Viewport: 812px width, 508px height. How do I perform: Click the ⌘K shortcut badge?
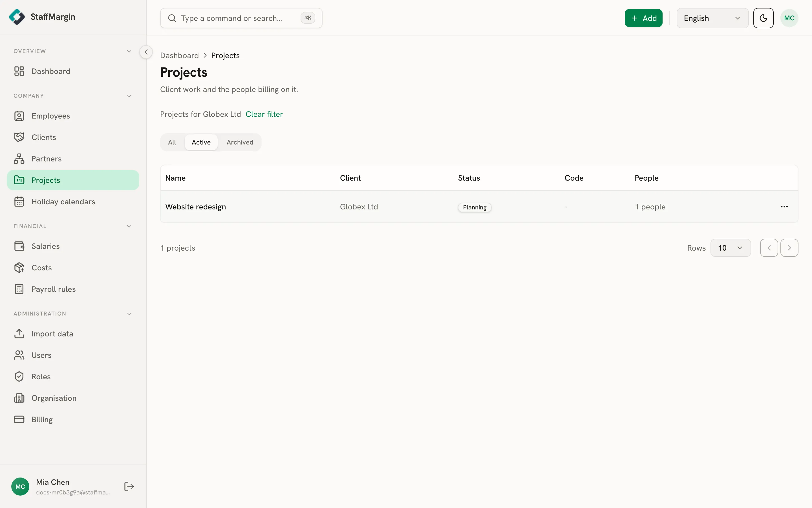308,18
